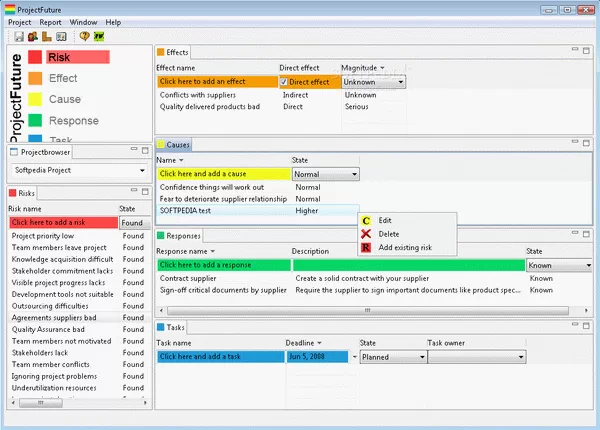The height and width of the screenshot is (430, 600).
Task: Toggle the Direct effect checkbox
Action: (x=284, y=82)
